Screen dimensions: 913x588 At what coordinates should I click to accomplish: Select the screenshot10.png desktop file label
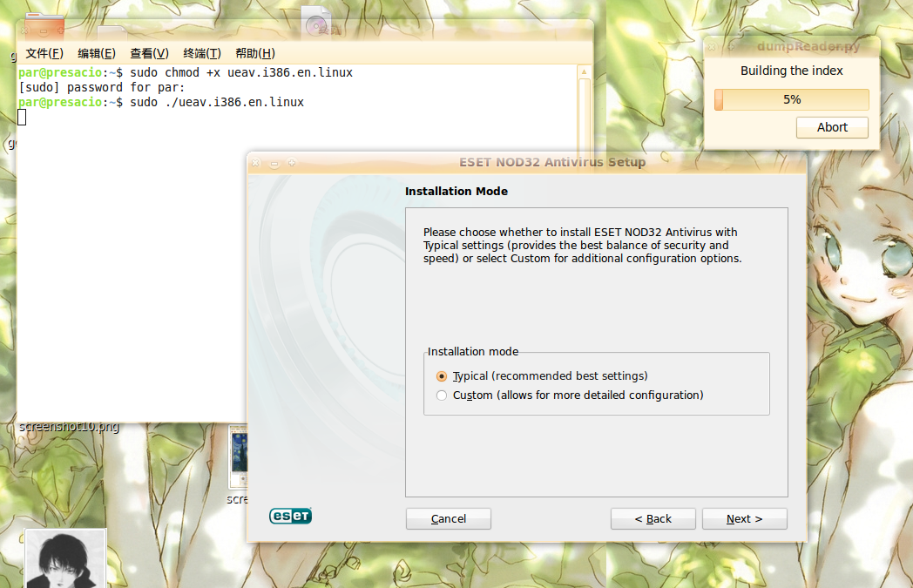click(x=69, y=427)
